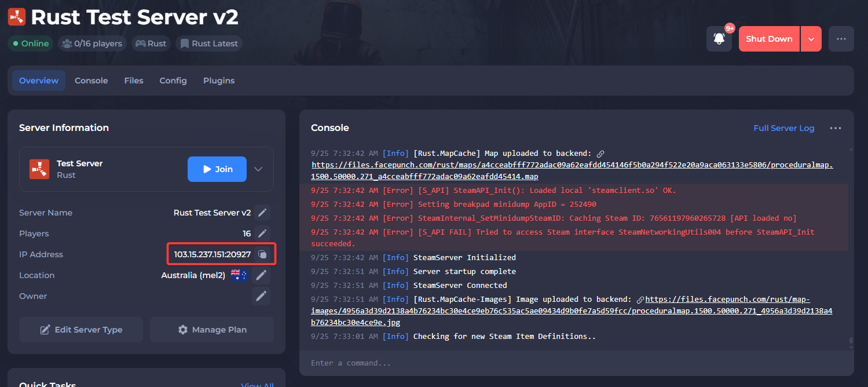Edit the Players count pencil icon
Screen dimensions: 868x387
click(262, 233)
